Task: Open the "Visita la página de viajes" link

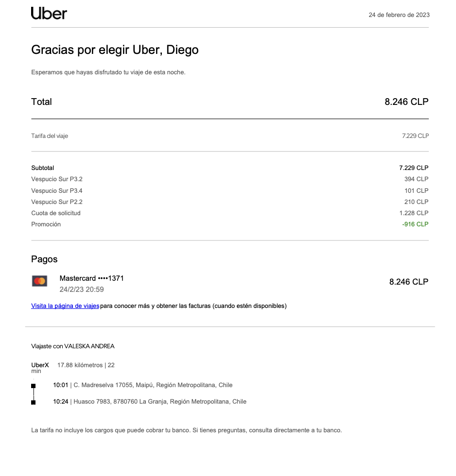Action: [65, 306]
